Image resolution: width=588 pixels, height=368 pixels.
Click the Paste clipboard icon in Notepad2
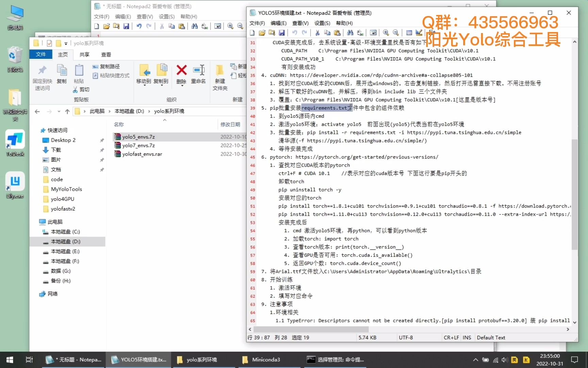(x=337, y=32)
